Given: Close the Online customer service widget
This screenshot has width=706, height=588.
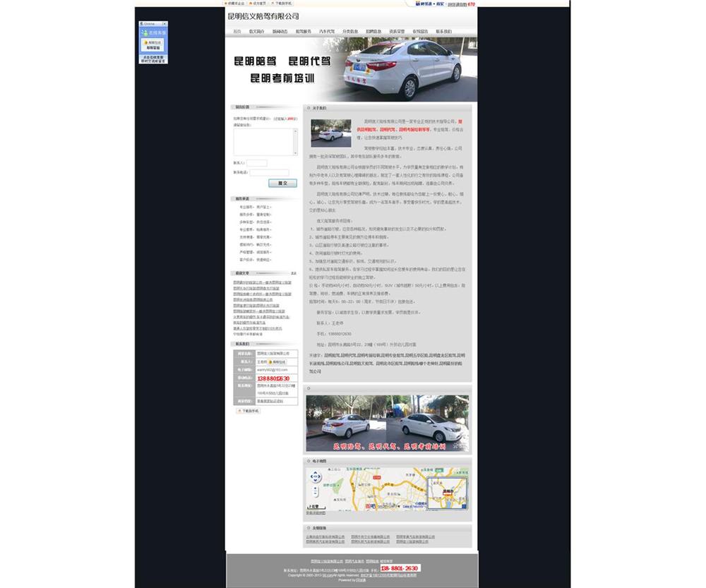Looking at the screenshot, I should (x=164, y=23).
